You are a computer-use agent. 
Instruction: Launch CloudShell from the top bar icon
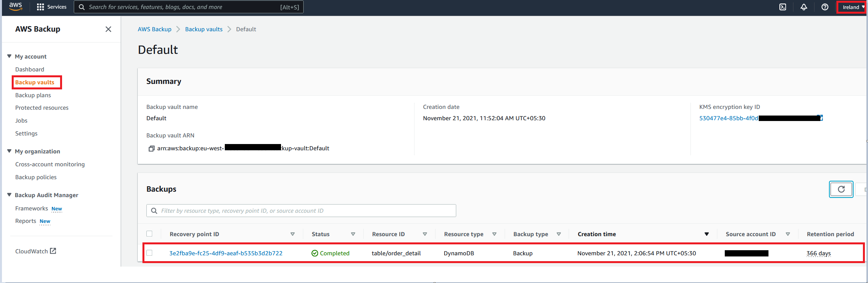783,7
